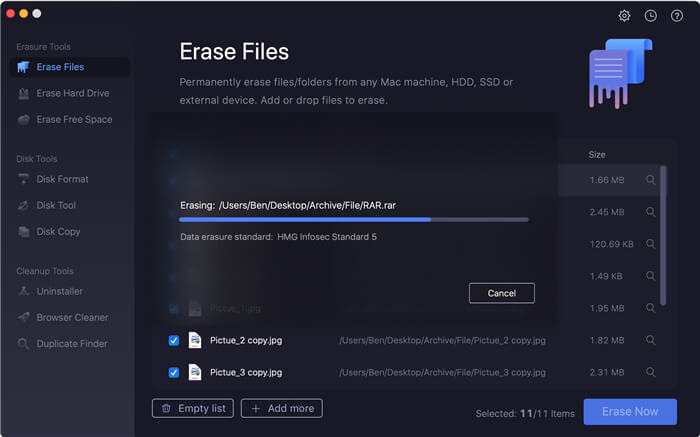
Task: Click the Pictue_3 copy.jpg file path
Action: 442,372
